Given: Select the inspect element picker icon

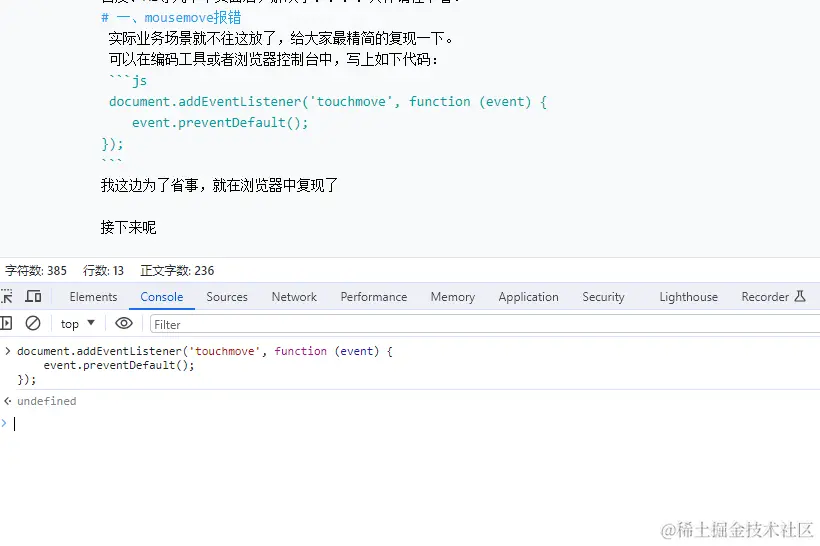Looking at the screenshot, I should point(6,297).
